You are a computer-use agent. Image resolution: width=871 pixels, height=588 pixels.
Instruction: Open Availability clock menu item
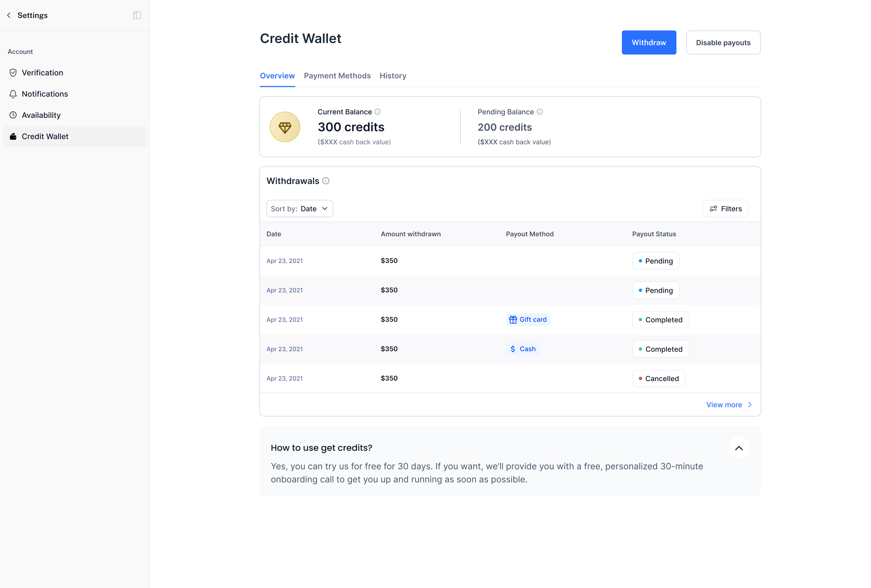pyautogui.click(x=41, y=115)
